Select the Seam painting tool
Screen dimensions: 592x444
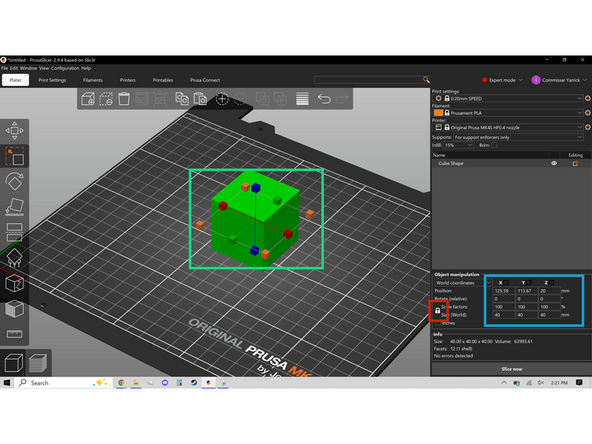point(14,284)
